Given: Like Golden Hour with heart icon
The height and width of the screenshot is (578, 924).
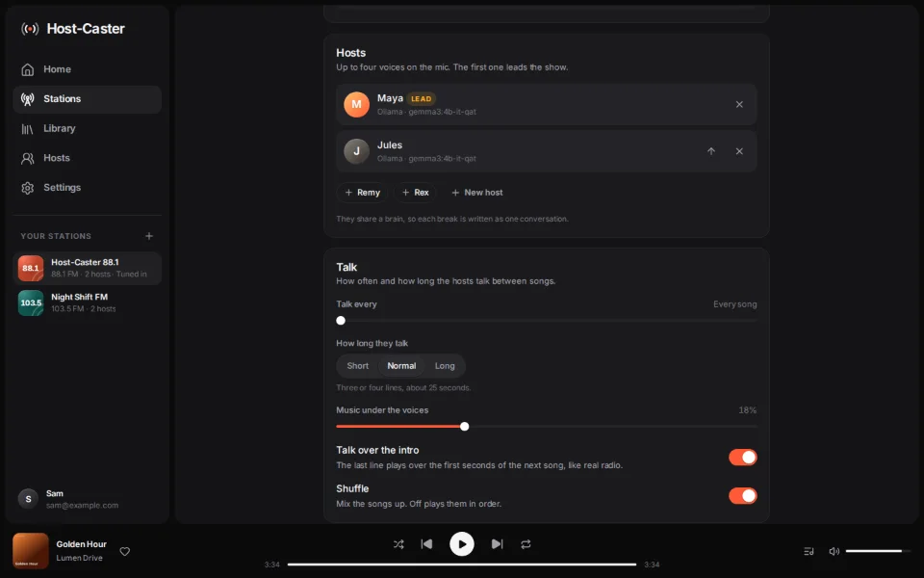Looking at the screenshot, I should pos(125,551).
